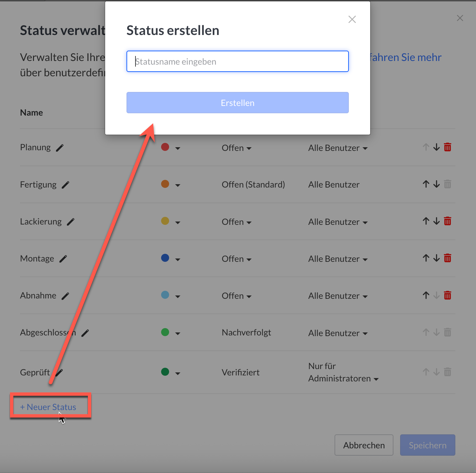Move Fertigung status up
The width and height of the screenshot is (476, 473).
point(426,184)
